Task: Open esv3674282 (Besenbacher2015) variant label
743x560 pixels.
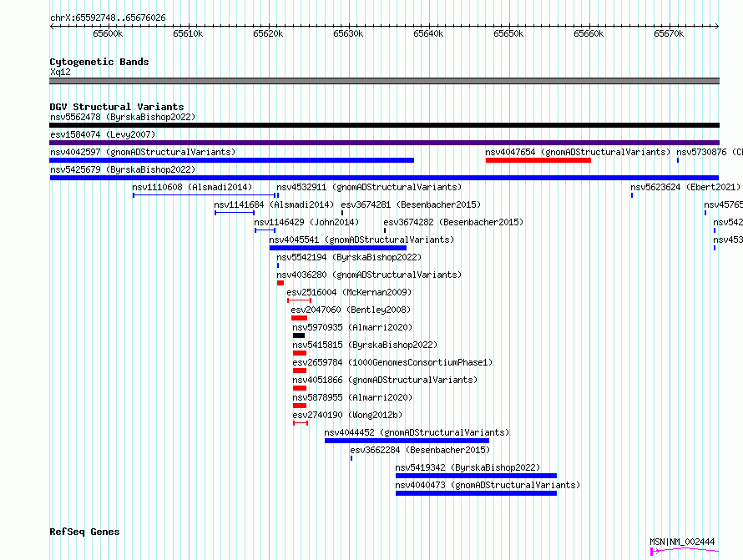Action: [453, 222]
